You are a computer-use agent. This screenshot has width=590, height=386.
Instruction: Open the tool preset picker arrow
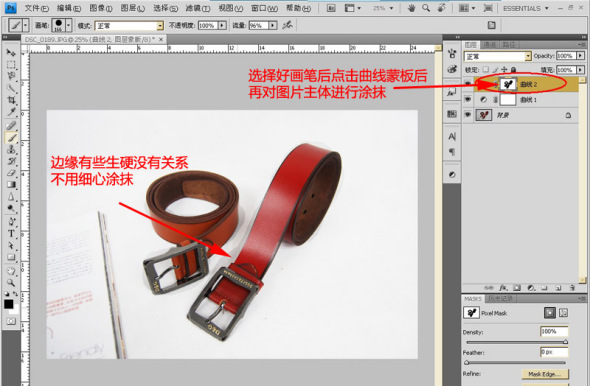(x=25, y=25)
